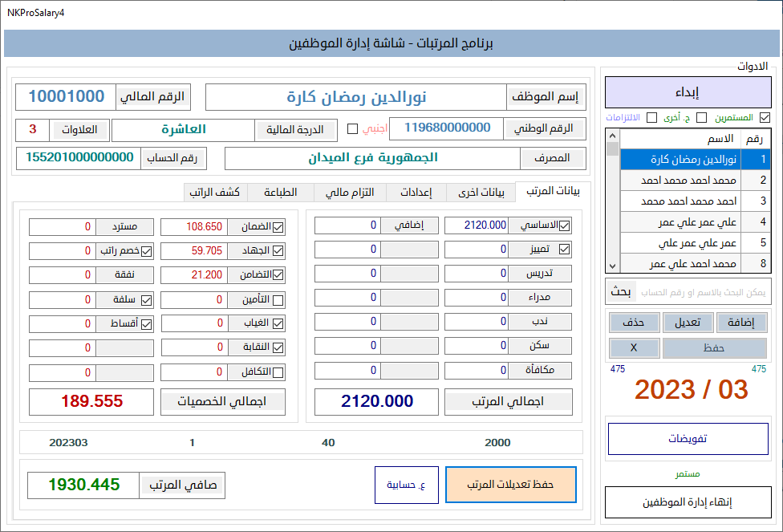Image resolution: width=783 pixels, height=532 pixels.
Task: Select employee احمد محمد احمد محمد
Action: [x=695, y=201]
